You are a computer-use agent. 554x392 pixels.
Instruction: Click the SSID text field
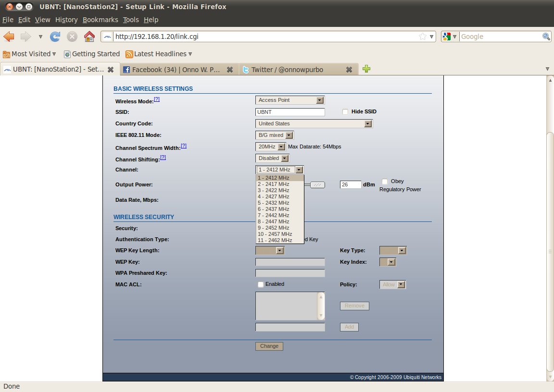point(290,112)
